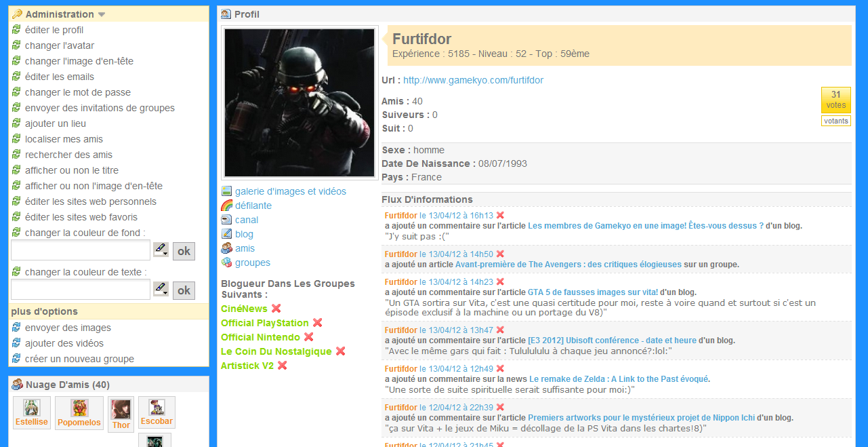
Task: Open 'éditer les sites web favoris'
Action: 81,217
